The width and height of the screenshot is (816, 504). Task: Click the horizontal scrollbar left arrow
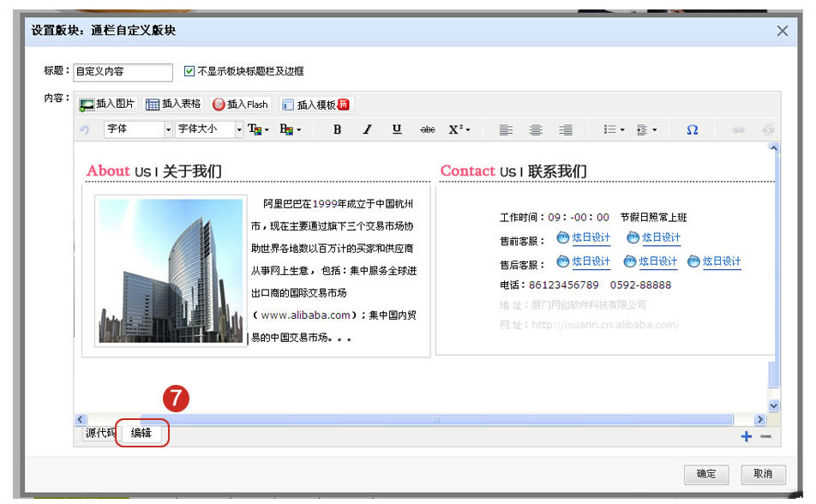[x=81, y=419]
